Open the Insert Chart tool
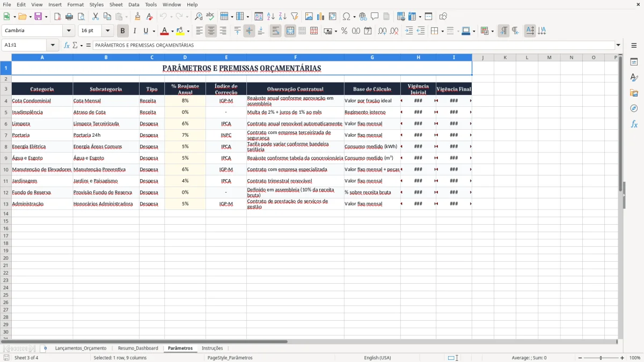644x362 pixels. pos(321,17)
